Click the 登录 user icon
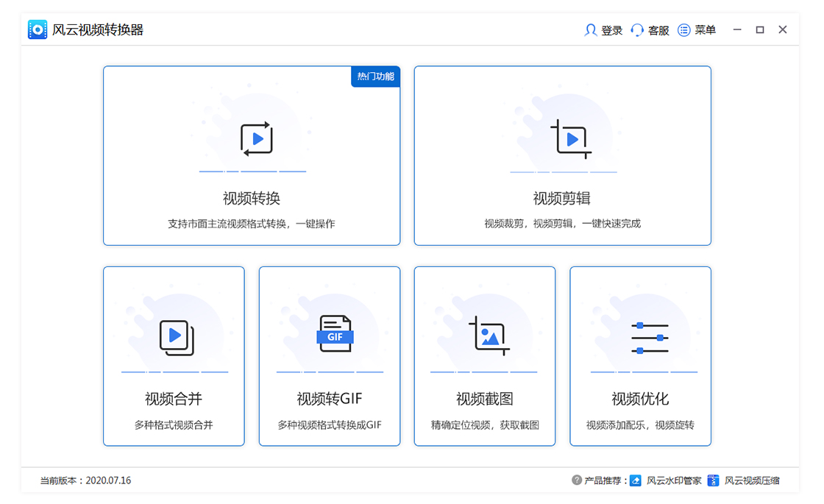Screen dimensions: 824x504 pos(591,30)
